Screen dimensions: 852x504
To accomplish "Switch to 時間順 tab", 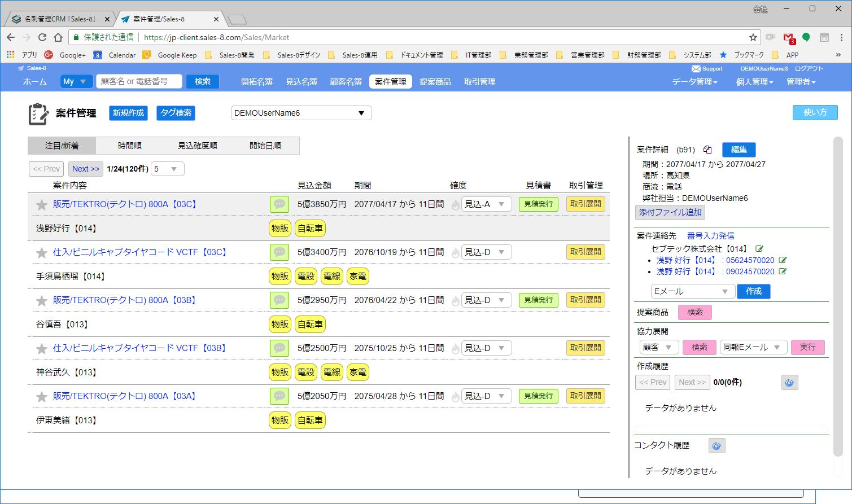I will pyautogui.click(x=130, y=146).
